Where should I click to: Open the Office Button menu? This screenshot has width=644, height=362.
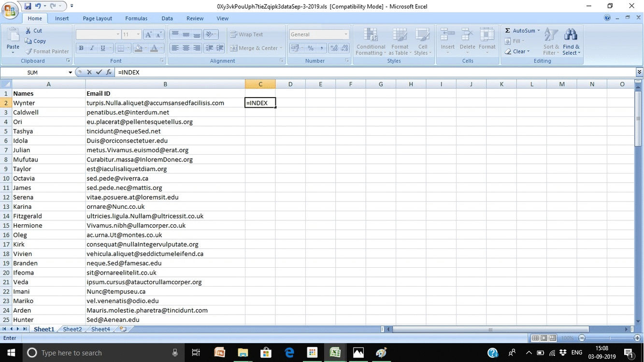pos(11,10)
